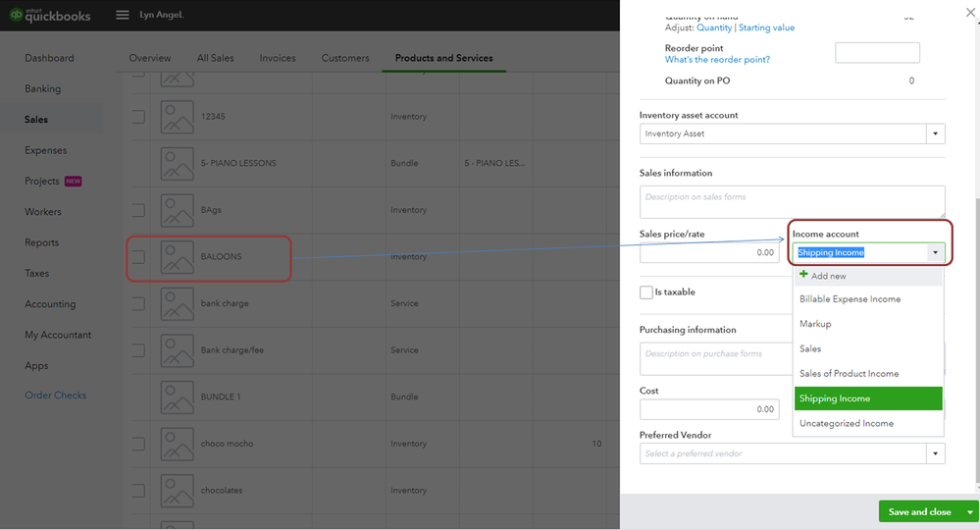The image size is (980, 530).
Task: Choose Uncategorized Income option
Action: [x=868, y=423]
